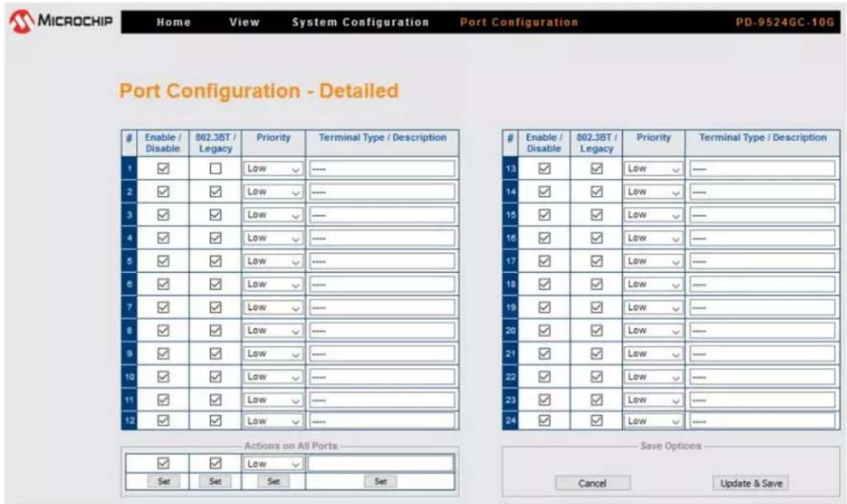Open Priority dropdown for port 23
The width and height of the screenshot is (847, 504).
click(654, 400)
